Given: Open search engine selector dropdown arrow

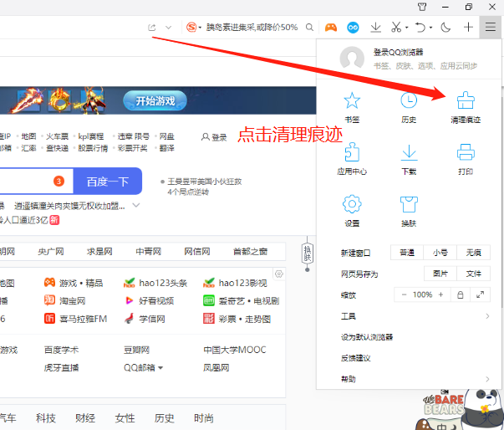Looking at the screenshot, I should tap(200, 28).
